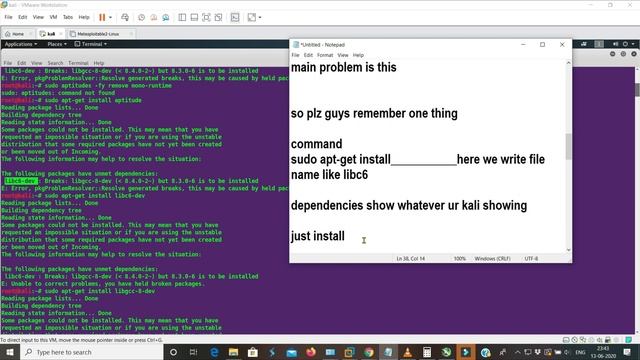The width and height of the screenshot is (640, 360).
Task: Open the terminal window's Help menu
Action: [99, 63]
